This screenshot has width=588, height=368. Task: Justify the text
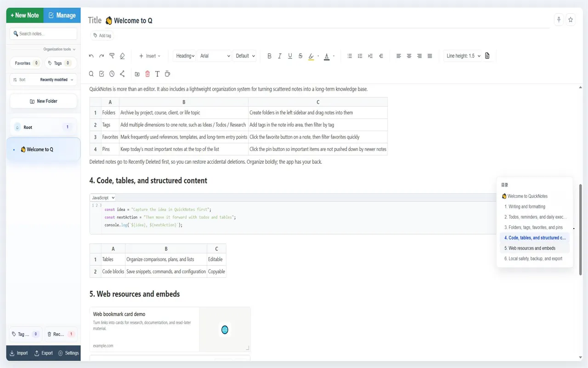[x=430, y=56]
